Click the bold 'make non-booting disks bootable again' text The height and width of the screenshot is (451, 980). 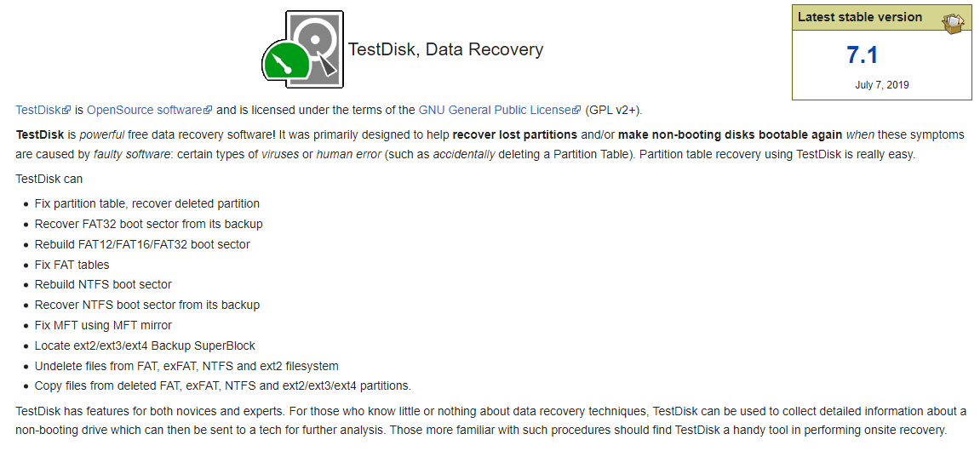pos(730,134)
